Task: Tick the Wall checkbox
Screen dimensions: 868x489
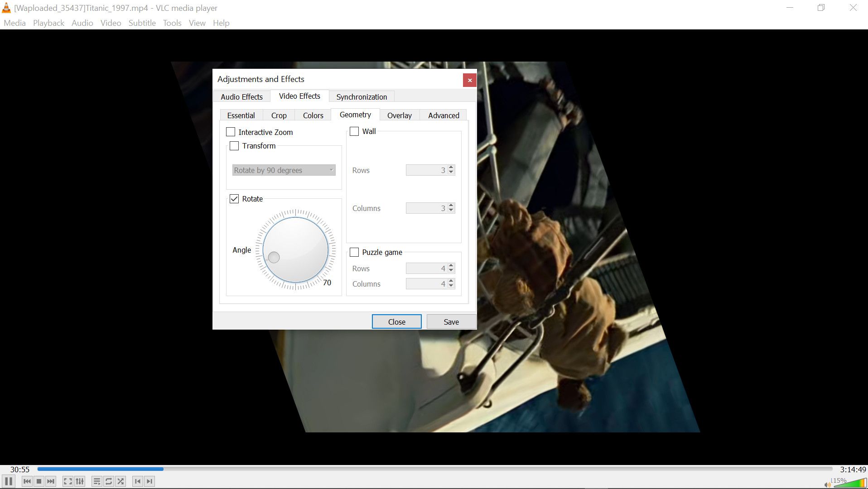Action: [354, 131]
